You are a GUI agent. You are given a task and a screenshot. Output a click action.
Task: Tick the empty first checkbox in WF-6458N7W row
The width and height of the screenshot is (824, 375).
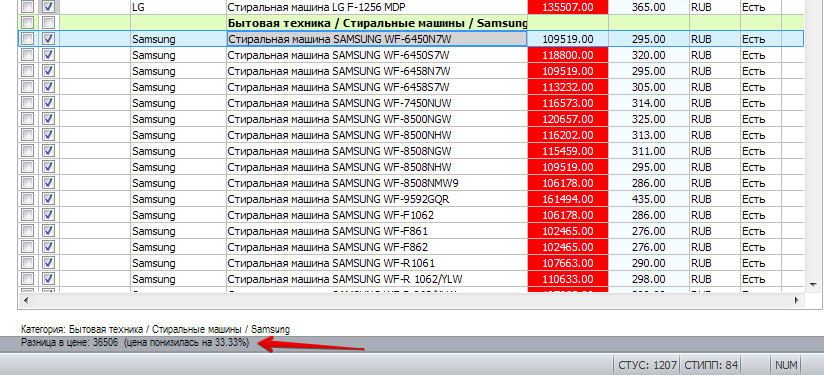coord(27,71)
